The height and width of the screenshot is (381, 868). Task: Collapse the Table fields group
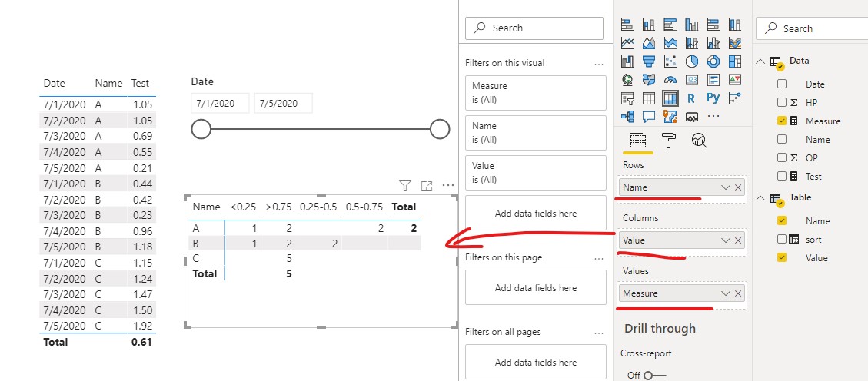(760, 197)
